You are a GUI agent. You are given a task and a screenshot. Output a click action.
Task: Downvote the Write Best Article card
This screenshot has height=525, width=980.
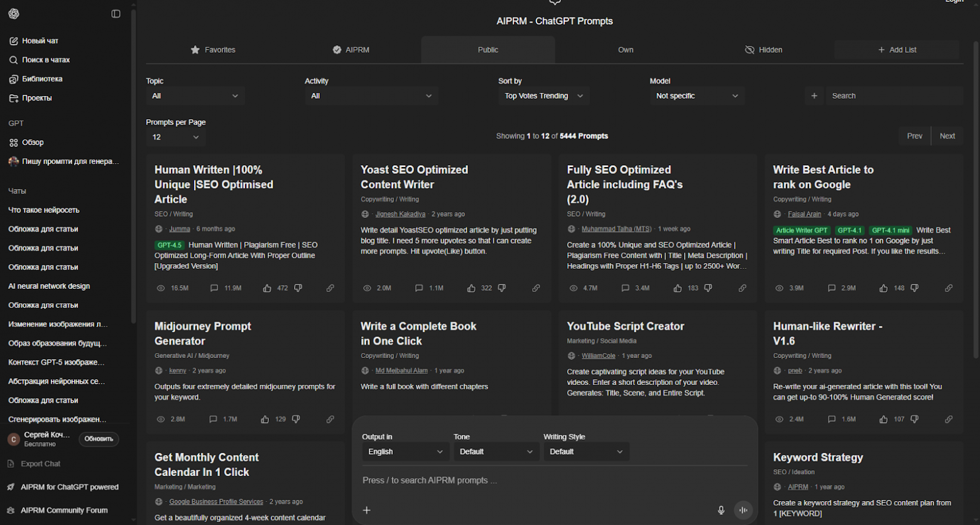pyautogui.click(x=915, y=288)
